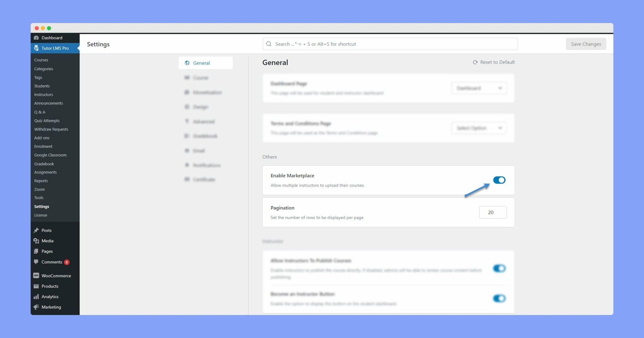Toggle Allow Instructors To Publish Courses switch

pyautogui.click(x=499, y=268)
